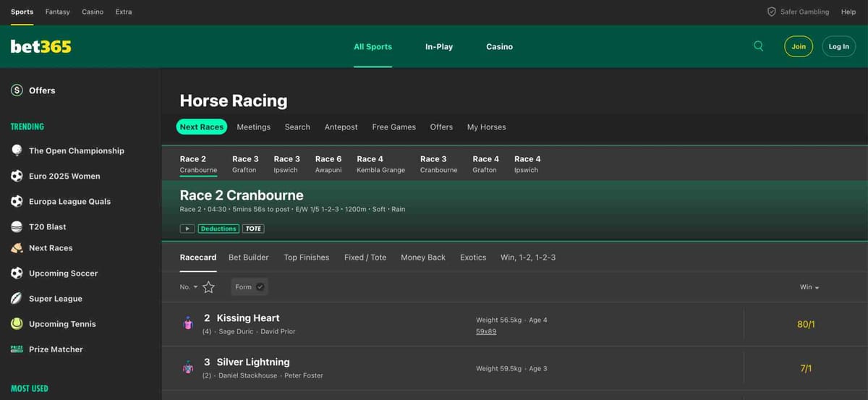The image size is (868, 400).
Task: Select Race 4 Ipswich
Action: 527,164
